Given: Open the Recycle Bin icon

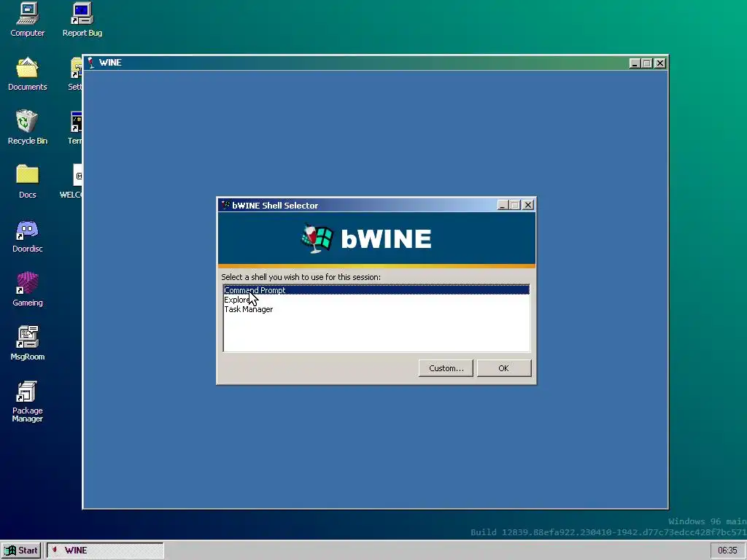Looking at the screenshot, I should click(x=27, y=128).
